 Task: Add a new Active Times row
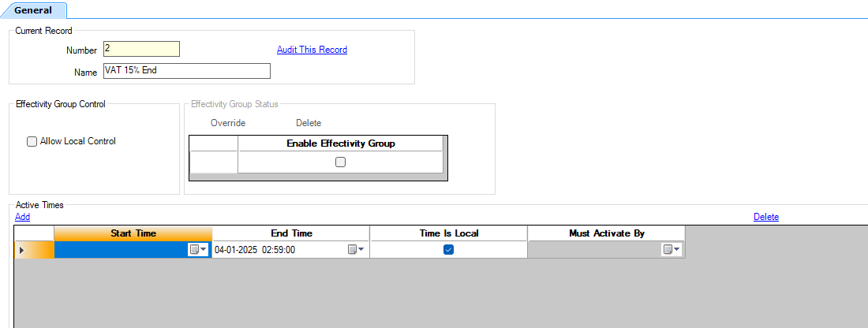(22, 217)
